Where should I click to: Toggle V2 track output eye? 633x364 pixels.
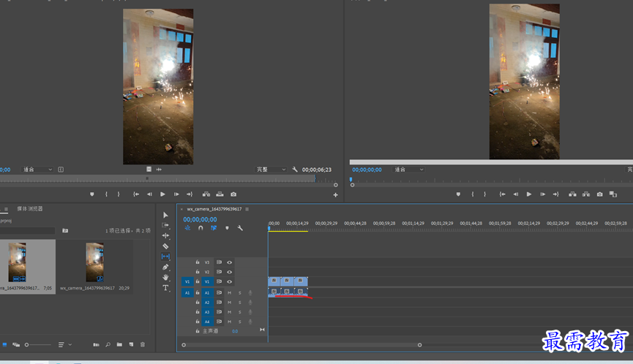pos(229,272)
